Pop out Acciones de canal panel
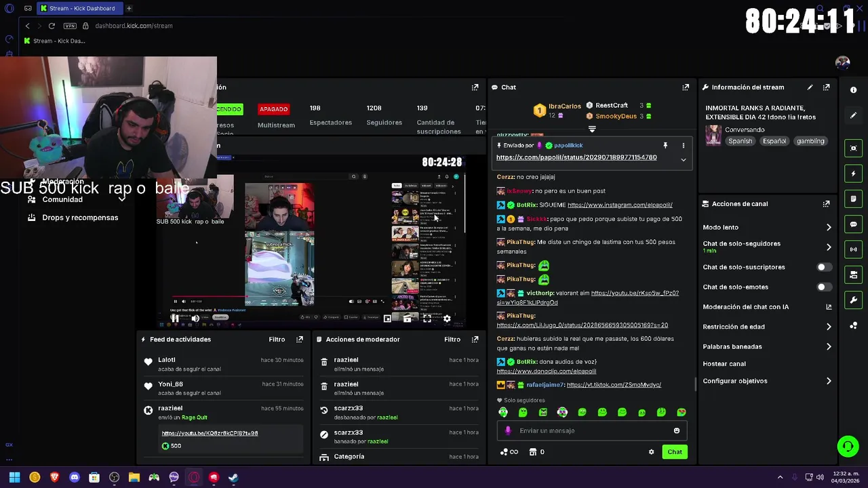Viewport: 868px width, 488px height. 826,204
